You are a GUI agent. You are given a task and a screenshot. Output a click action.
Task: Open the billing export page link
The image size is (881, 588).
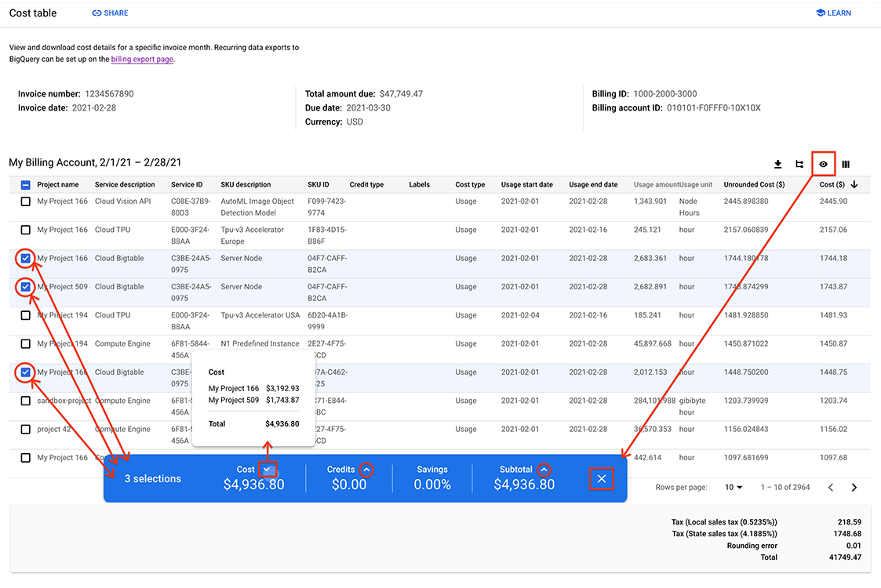pos(142,59)
